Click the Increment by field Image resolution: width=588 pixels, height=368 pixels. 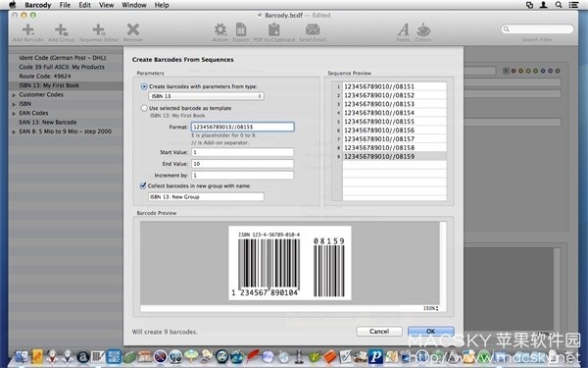pos(243,176)
